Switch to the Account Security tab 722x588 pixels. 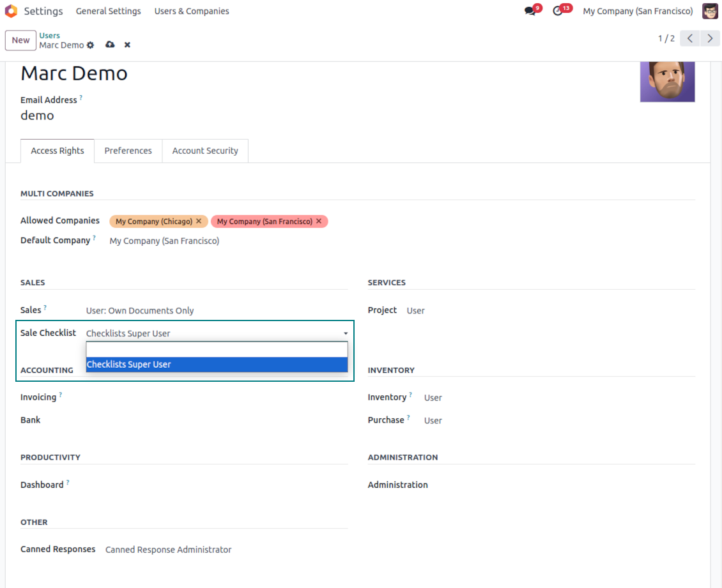205,151
